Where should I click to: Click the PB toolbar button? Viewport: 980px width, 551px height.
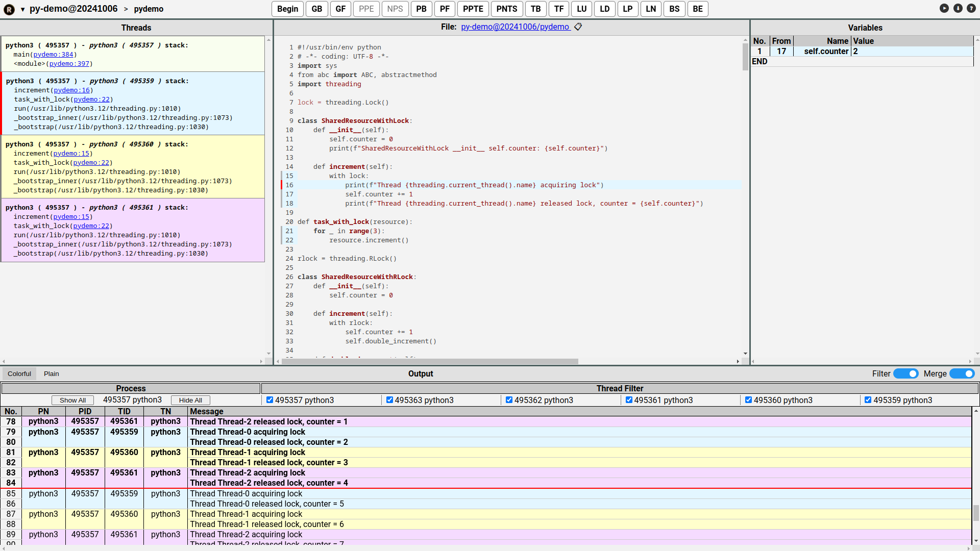(422, 9)
